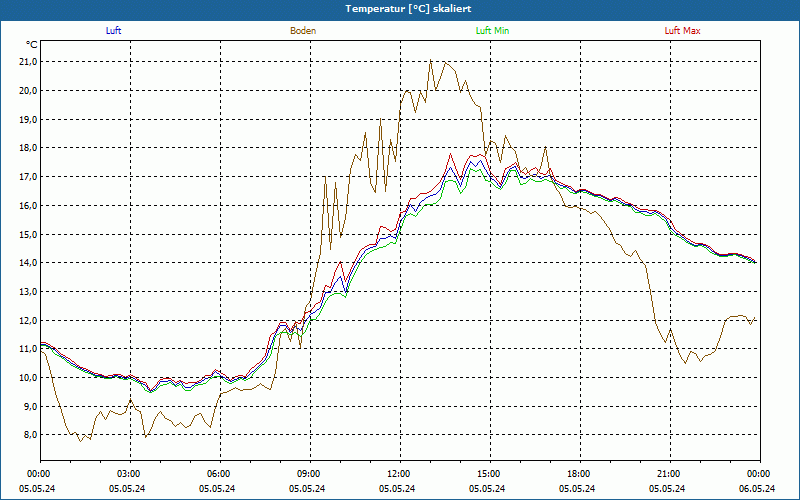
Task: Click the 17,0 y-axis tick label
Action: click(27, 177)
